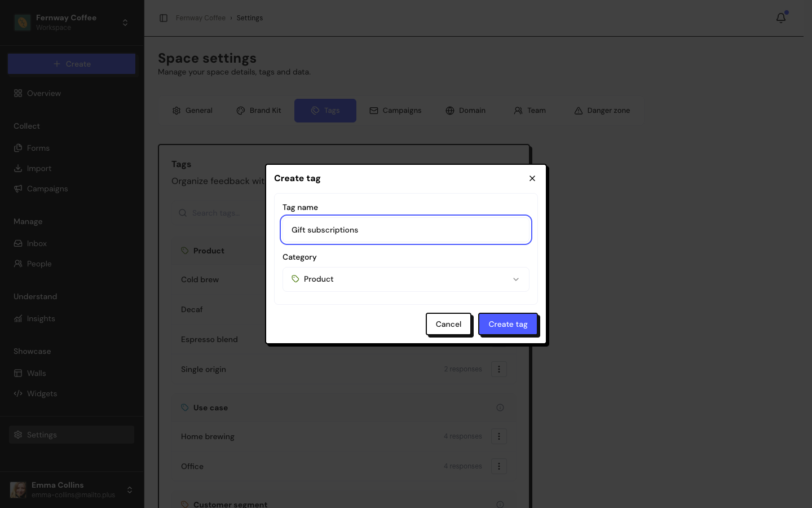812x508 pixels.
Task: Open Campaigns in the sidebar
Action: point(72,189)
